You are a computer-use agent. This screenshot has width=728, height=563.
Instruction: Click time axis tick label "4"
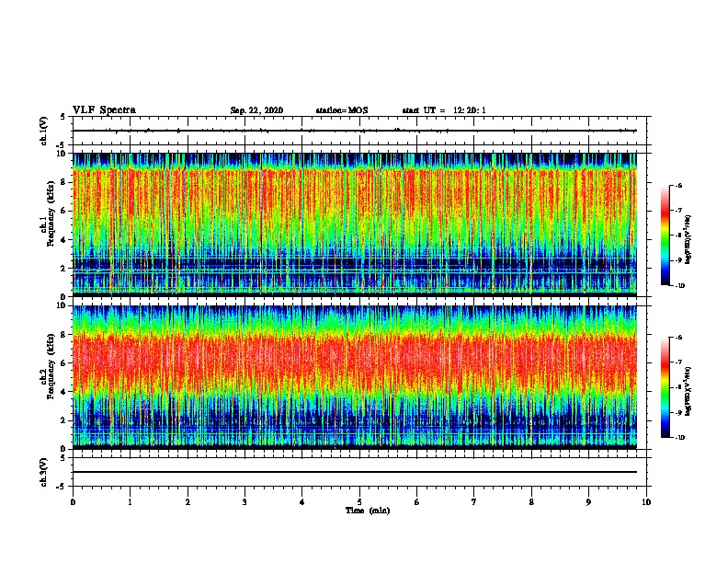pos(302,502)
